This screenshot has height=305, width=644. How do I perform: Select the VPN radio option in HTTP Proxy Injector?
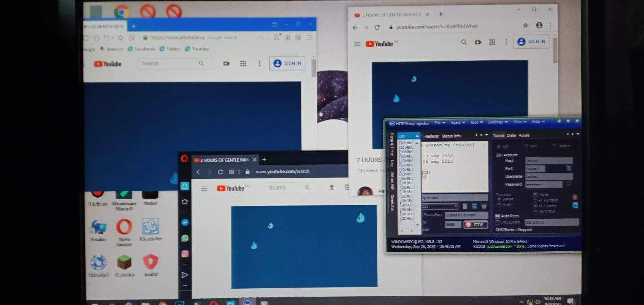526,146
